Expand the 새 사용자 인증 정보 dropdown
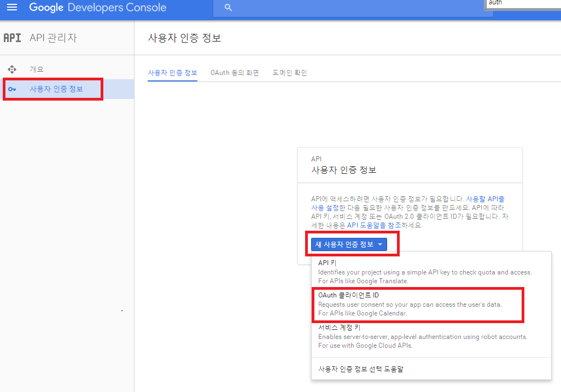561x392 pixels. (349, 244)
